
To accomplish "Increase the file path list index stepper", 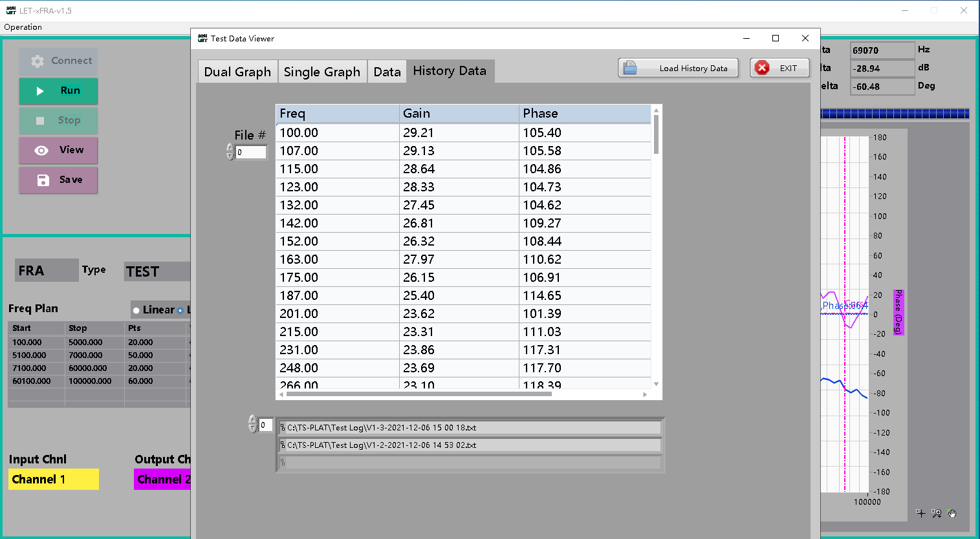I will (253, 420).
